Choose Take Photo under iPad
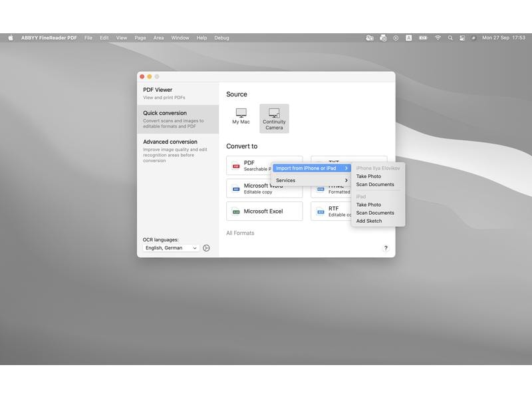The height and width of the screenshot is (399, 532). click(368, 205)
